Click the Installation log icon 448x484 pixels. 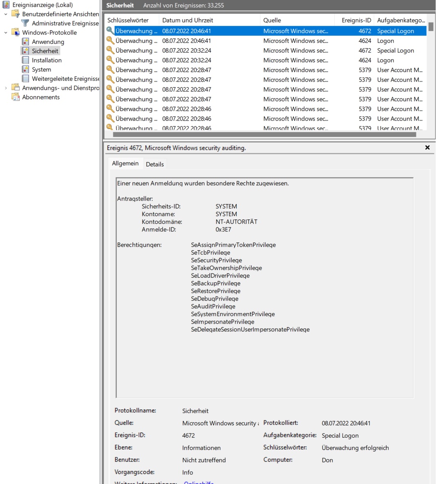click(25, 60)
